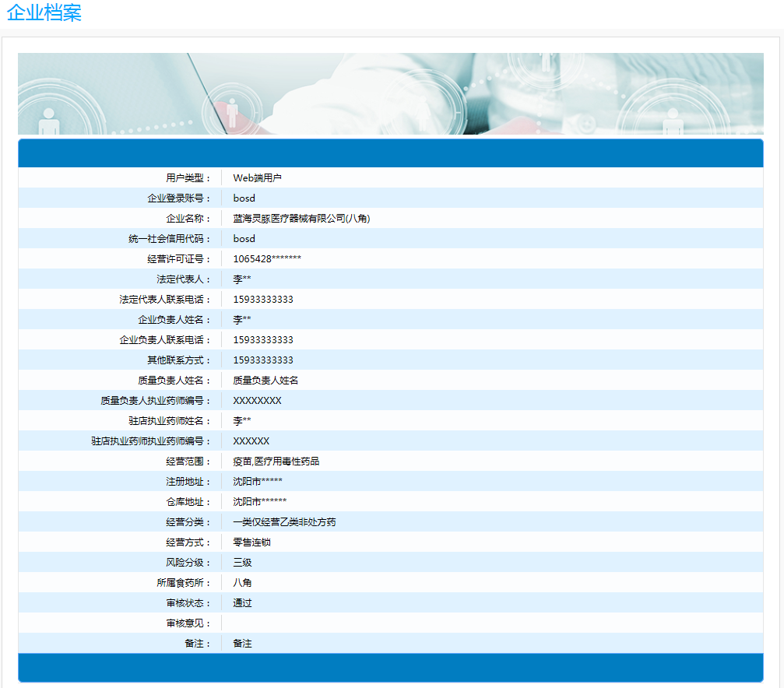Click the 审核状态 value 通过

coord(242,603)
